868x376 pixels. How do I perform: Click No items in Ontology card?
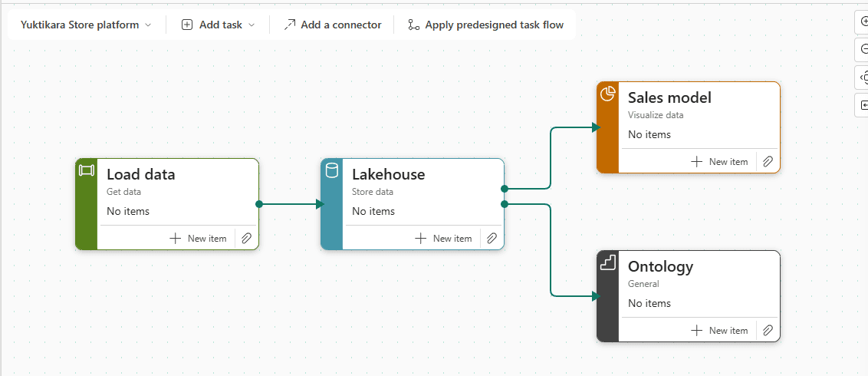tap(649, 303)
